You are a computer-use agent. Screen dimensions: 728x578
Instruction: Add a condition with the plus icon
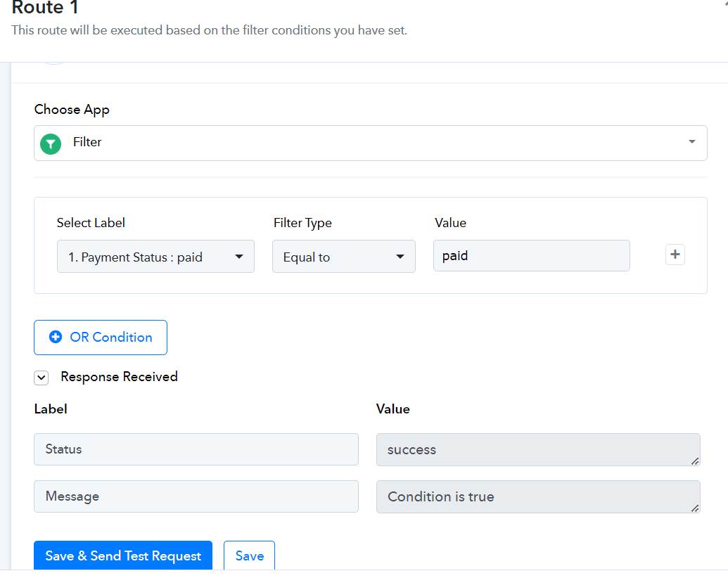coord(675,255)
